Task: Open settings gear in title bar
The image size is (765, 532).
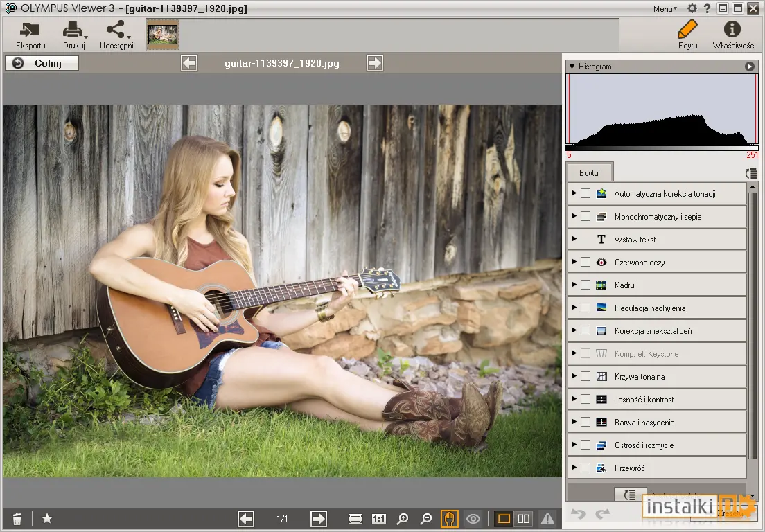Action: click(x=692, y=8)
